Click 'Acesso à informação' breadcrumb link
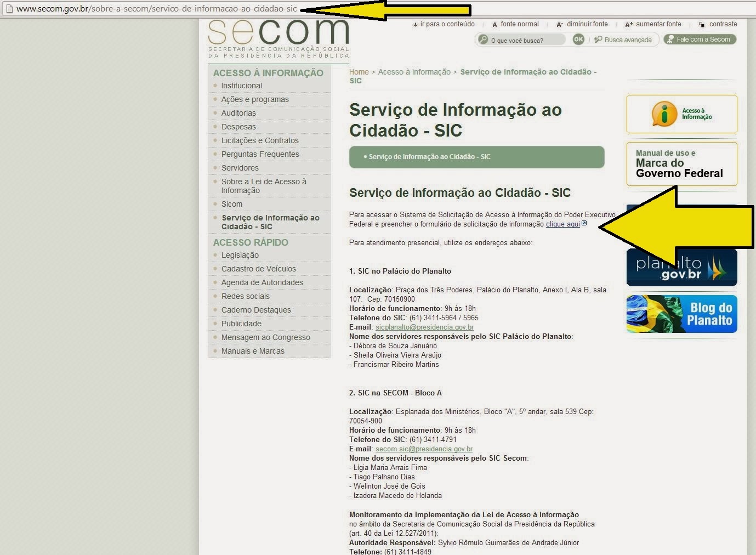The width and height of the screenshot is (756, 555). 414,72
